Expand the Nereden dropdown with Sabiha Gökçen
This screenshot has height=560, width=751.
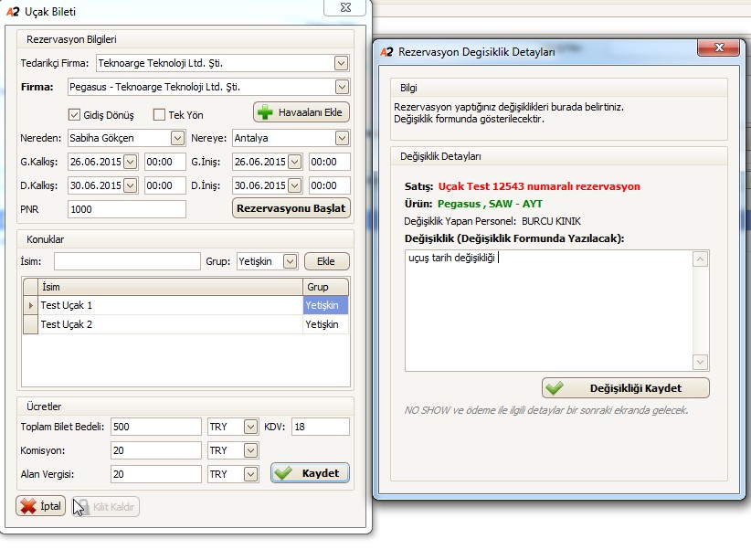pos(177,139)
